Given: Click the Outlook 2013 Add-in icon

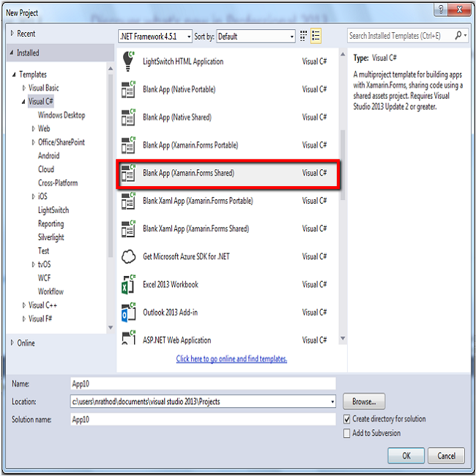Looking at the screenshot, I should [128, 313].
